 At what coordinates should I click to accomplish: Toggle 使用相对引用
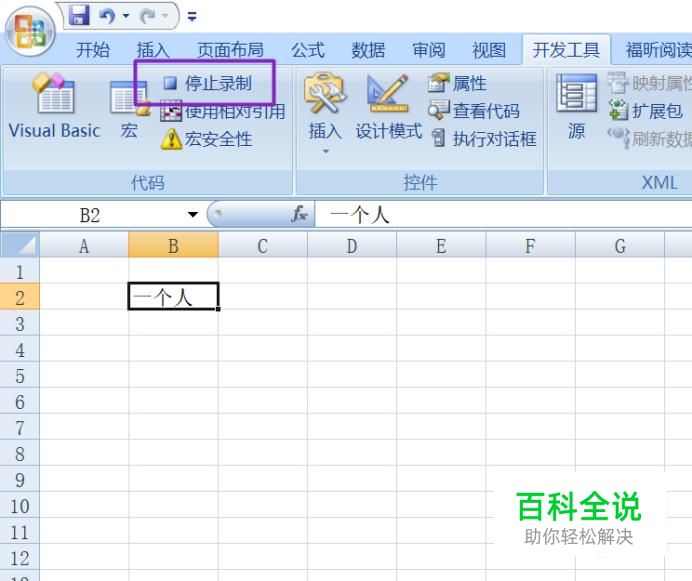[223, 111]
